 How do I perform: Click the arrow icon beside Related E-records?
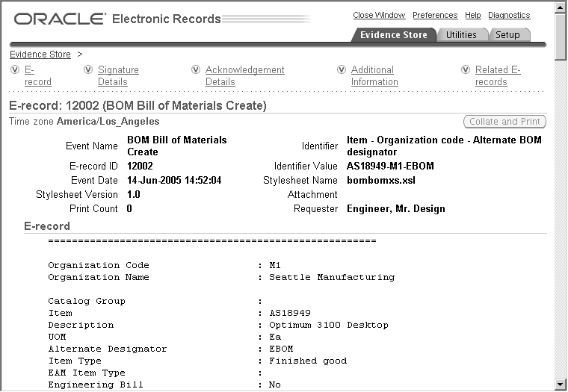pos(466,69)
